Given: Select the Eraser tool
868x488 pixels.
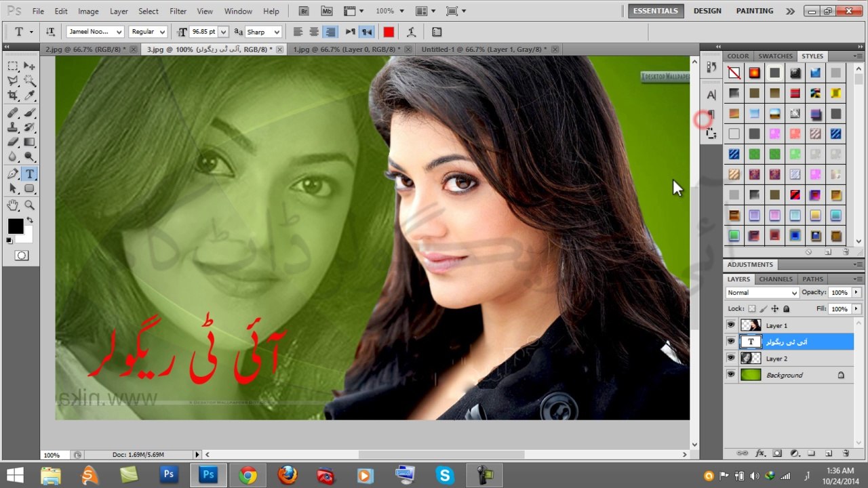Looking at the screenshot, I should tap(13, 142).
